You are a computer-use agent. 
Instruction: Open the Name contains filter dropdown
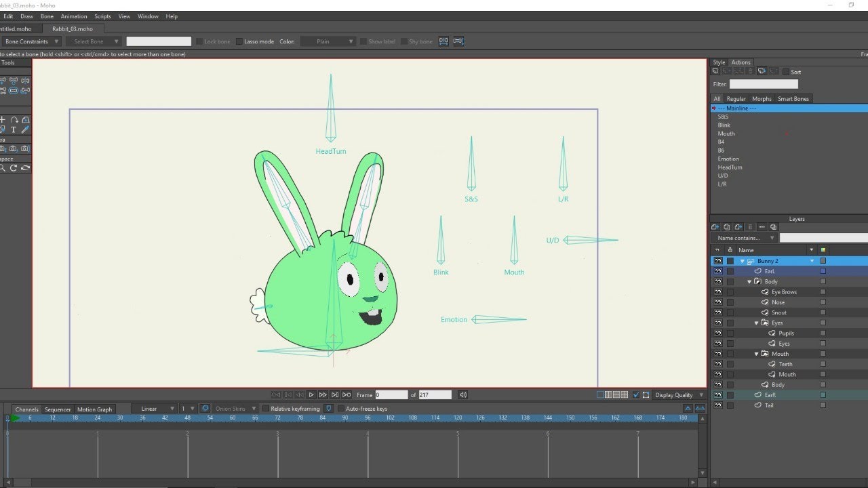(x=744, y=238)
